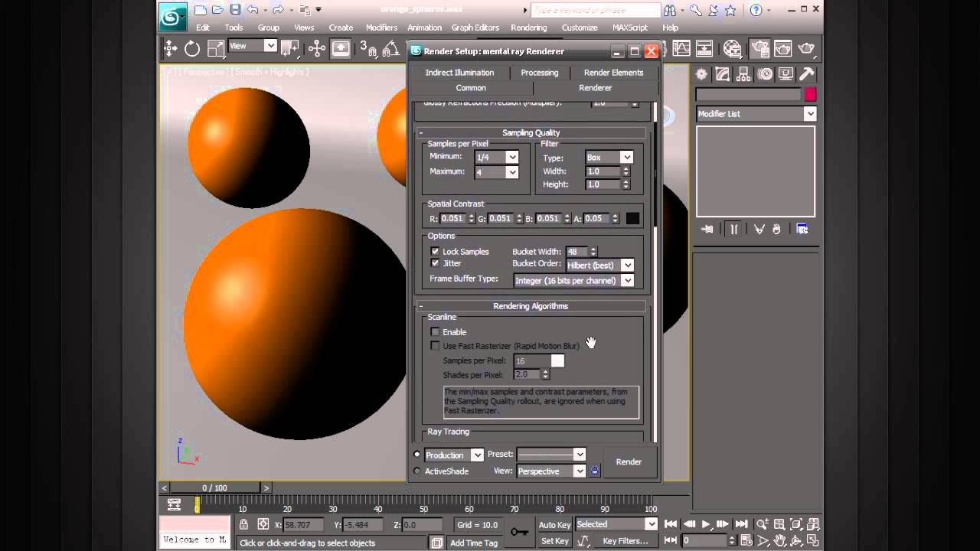
Task: Switch to the Processing tab
Action: (x=540, y=73)
